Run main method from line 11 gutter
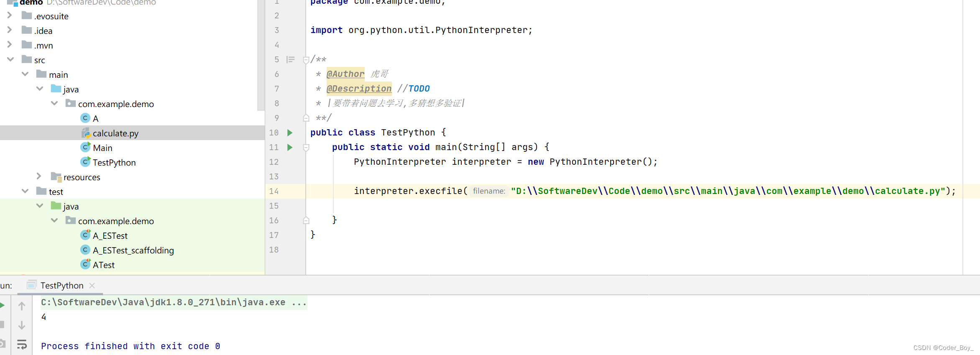The image size is (980, 355). (x=289, y=147)
